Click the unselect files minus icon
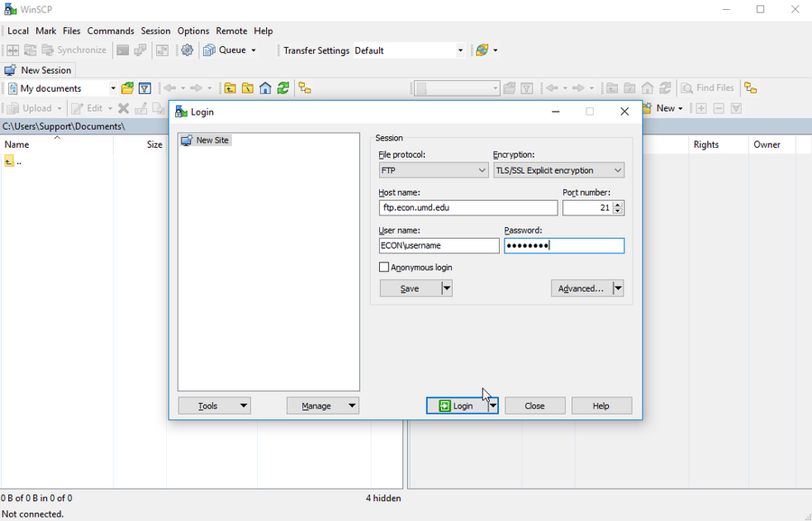This screenshot has width=812, height=521. pos(719,108)
